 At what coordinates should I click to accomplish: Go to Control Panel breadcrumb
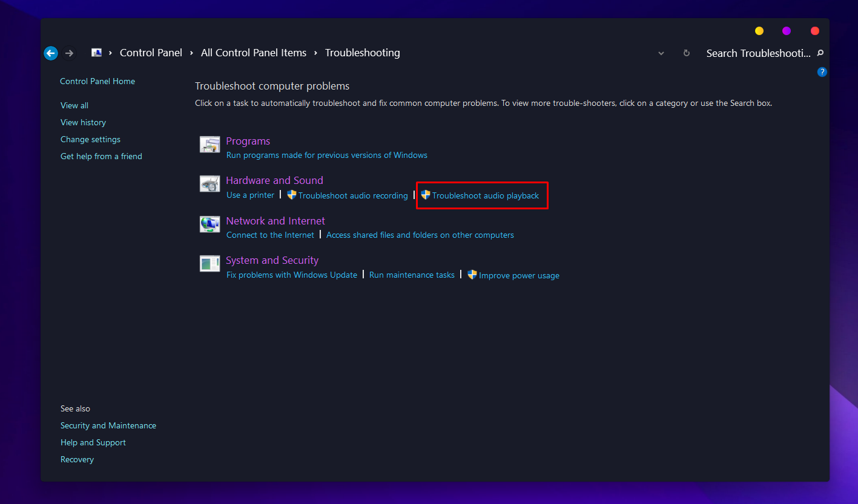[151, 53]
